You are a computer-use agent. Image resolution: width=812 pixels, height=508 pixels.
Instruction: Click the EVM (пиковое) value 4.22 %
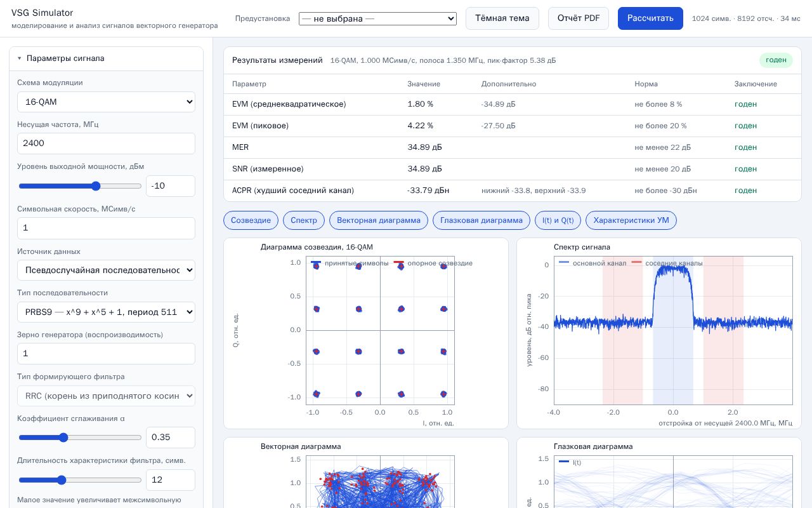tap(420, 126)
